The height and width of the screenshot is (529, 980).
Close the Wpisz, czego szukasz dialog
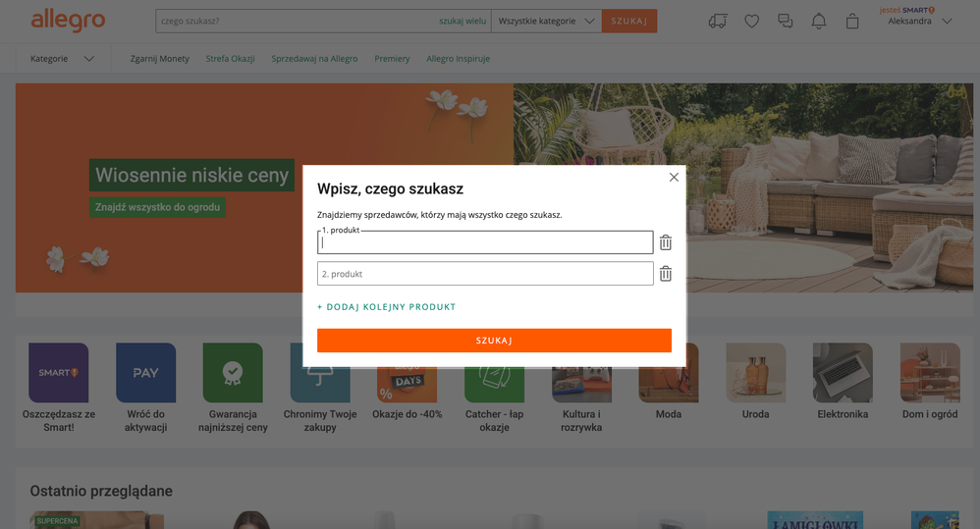click(x=674, y=178)
